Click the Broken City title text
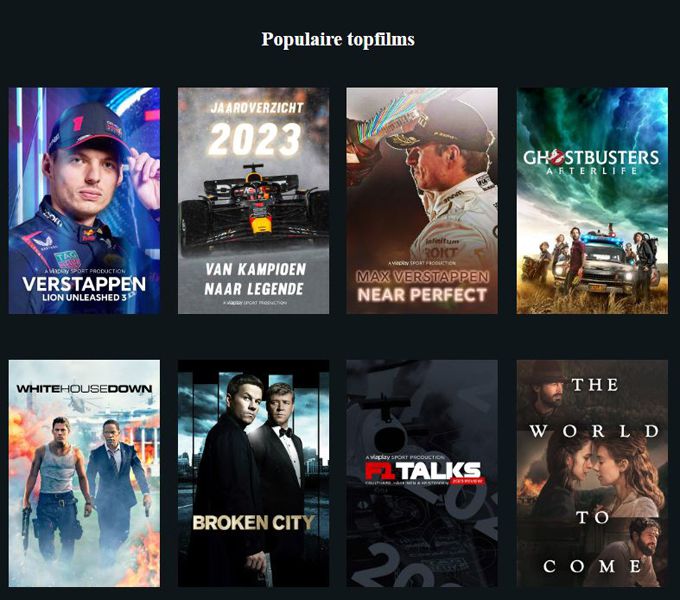 tap(253, 522)
